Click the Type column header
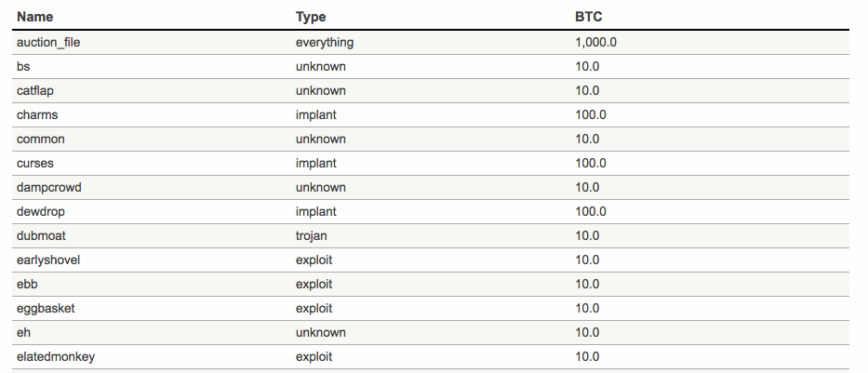Screen dimensions: 868x373 pos(311,17)
